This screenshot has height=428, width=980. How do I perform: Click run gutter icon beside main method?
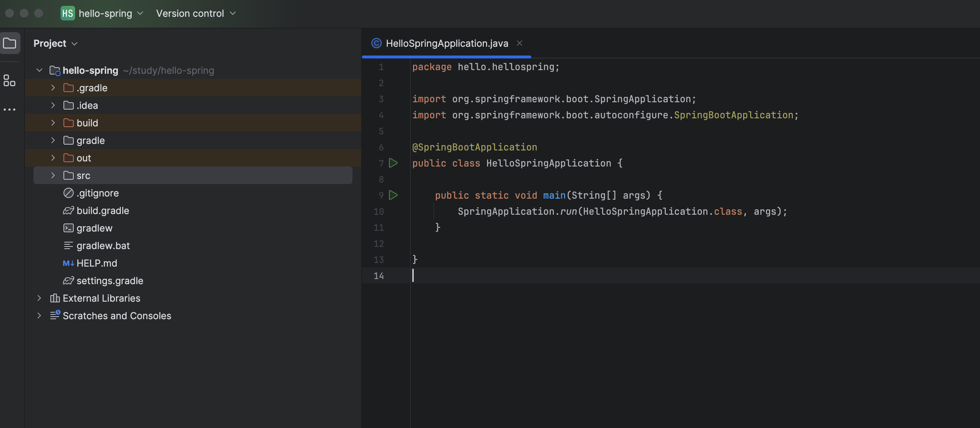tap(393, 195)
